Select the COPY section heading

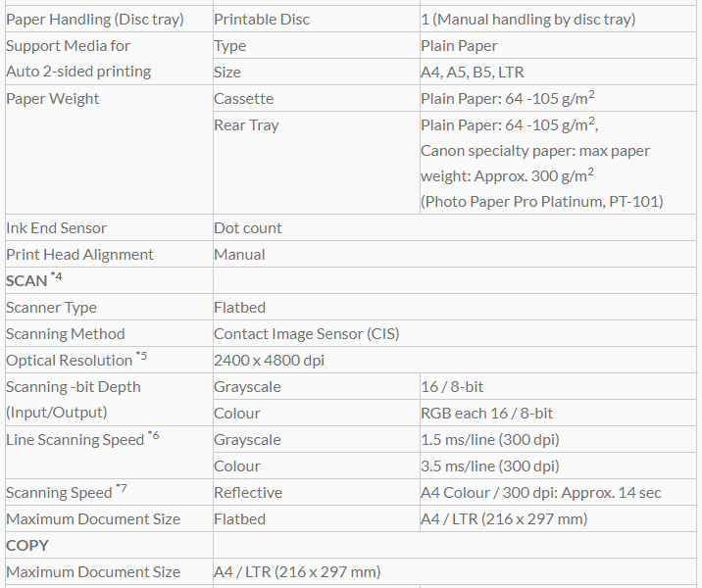[x=27, y=545]
